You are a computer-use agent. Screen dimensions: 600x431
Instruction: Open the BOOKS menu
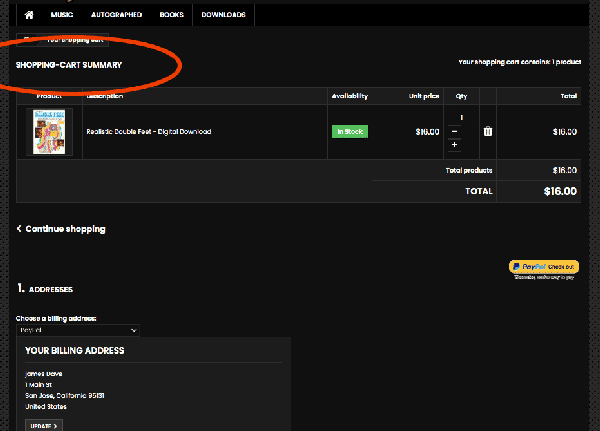point(171,15)
